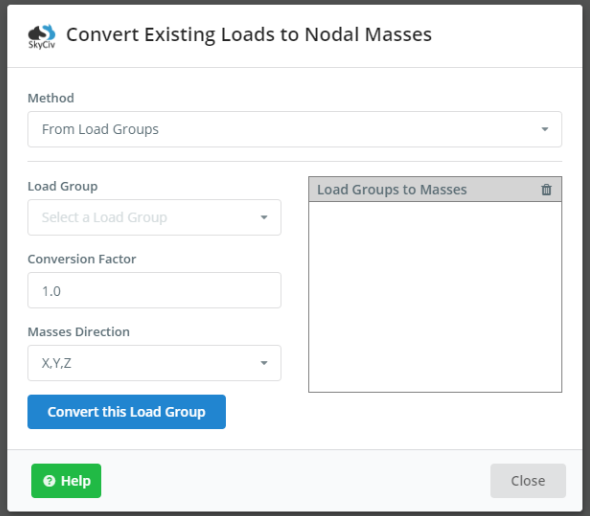Click the dialog title Convert Existing Loads to Nodal Masses
Viewport: 590px width, 516px height.
(249, 35)
